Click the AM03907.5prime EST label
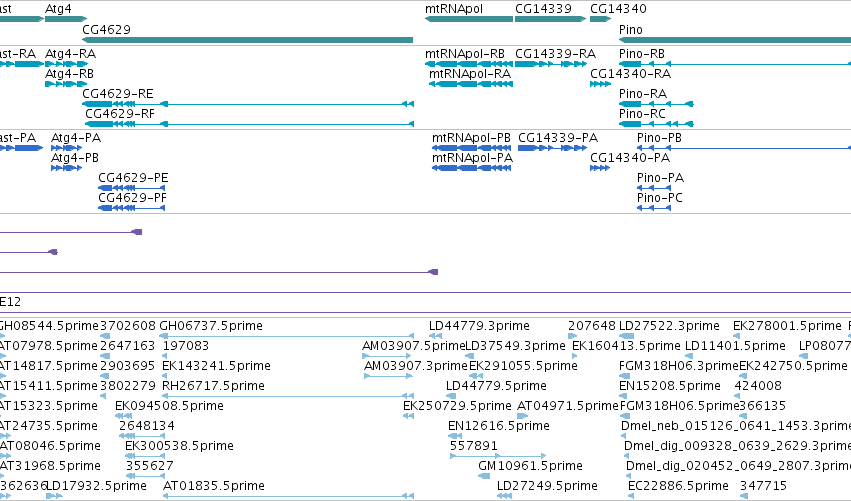The image size is (851, 501). pyautogui.click(x=414, y=346)
